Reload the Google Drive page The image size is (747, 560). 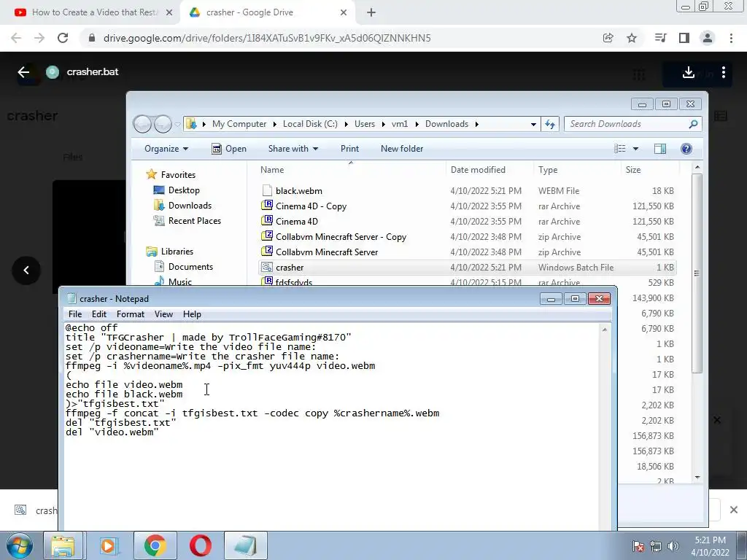click(x=63, y=38)
